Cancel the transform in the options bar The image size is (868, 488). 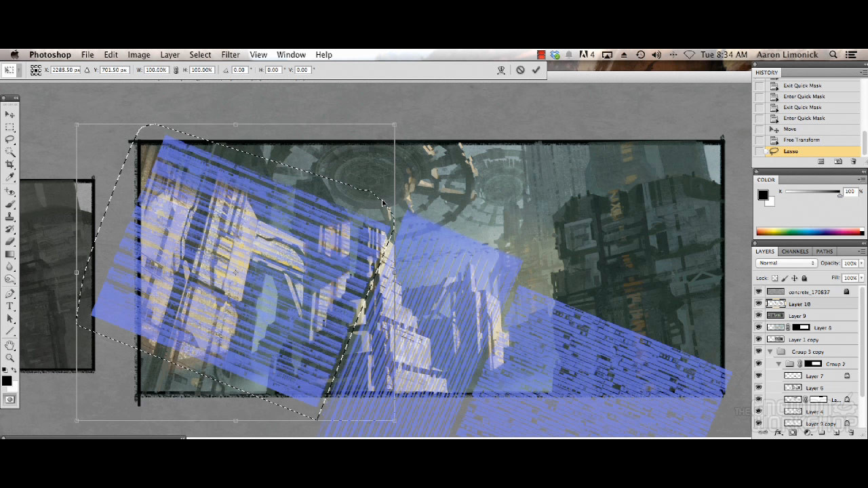point(520,70)
